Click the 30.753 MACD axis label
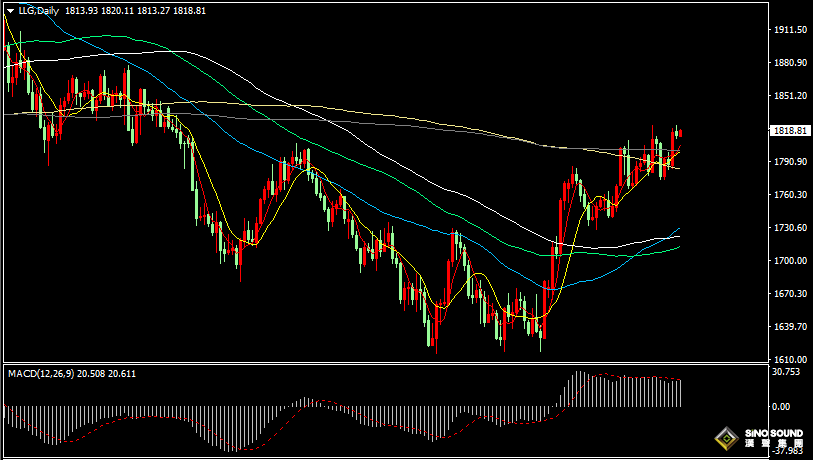 [x=786, y=372]
